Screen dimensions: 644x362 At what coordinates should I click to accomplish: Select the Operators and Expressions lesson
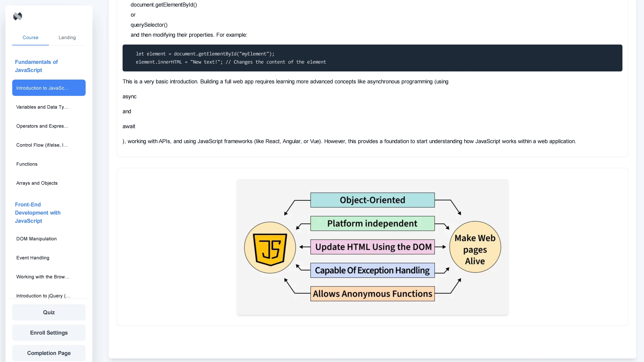[x=42, y=126]
